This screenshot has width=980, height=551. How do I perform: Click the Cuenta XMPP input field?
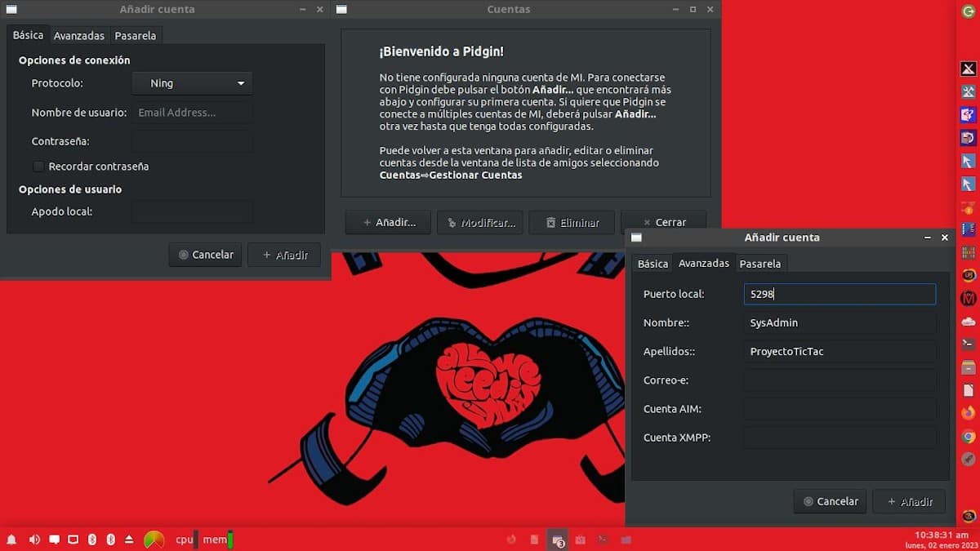840,438
